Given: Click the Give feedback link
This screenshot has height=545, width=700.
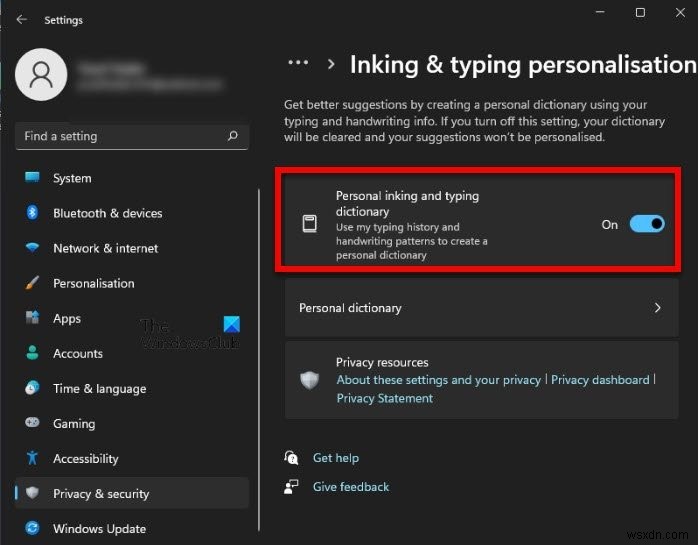Looking at the screenshot, I should [351, 487].
